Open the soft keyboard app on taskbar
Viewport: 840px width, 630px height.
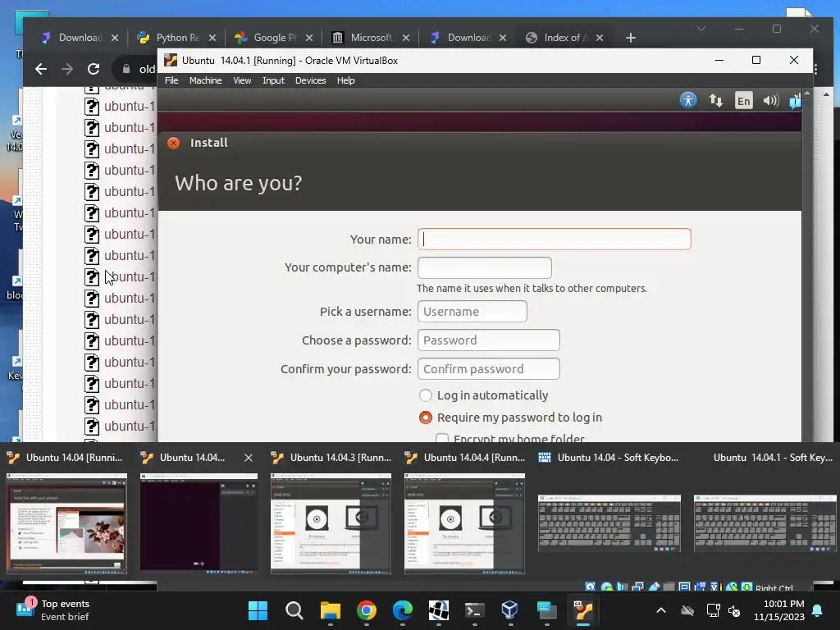[x=546, y=610]
